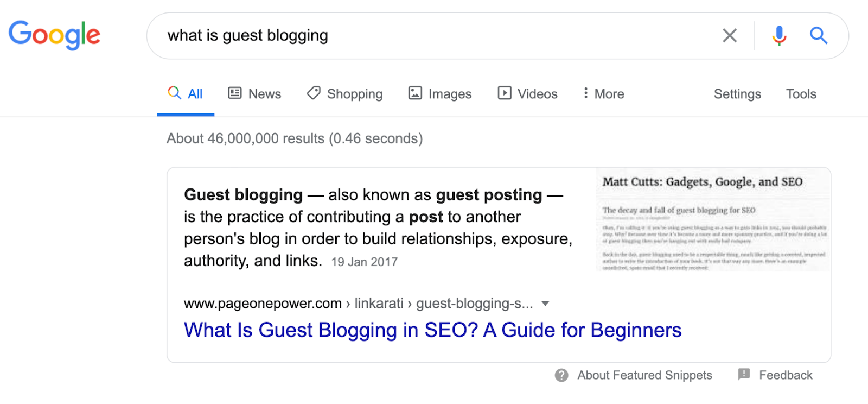The width and height of the screenshot is (868, 404).
Task: Click the Feedback text link
Action: click(x=784, y=375)
